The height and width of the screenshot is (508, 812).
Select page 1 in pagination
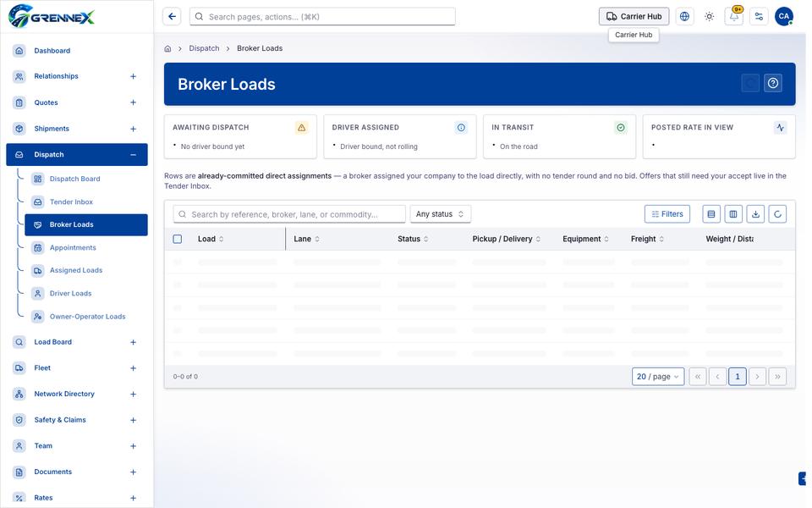(738, 377)
